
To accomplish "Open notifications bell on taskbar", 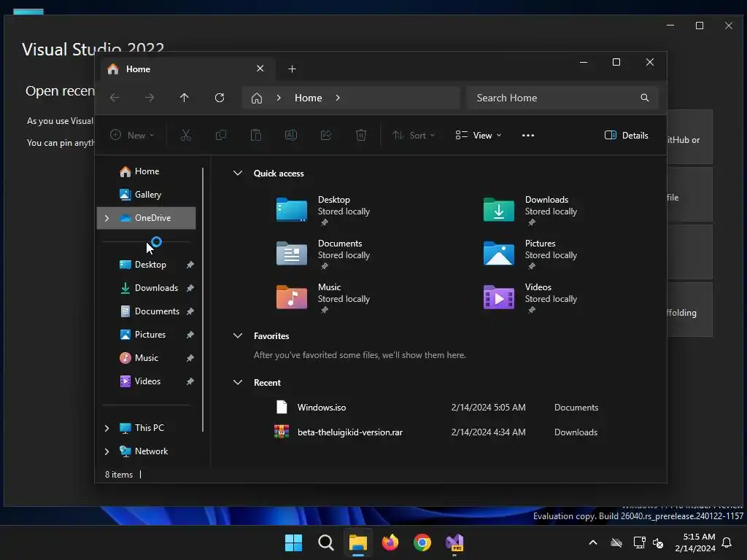I will coord(727,542).
